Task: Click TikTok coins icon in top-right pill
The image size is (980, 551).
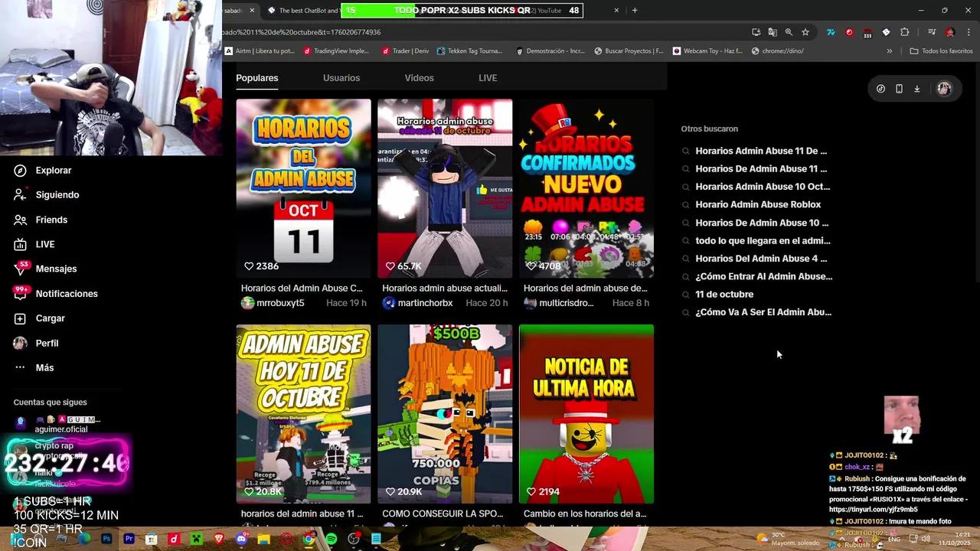Action: [x=880, y=89]
